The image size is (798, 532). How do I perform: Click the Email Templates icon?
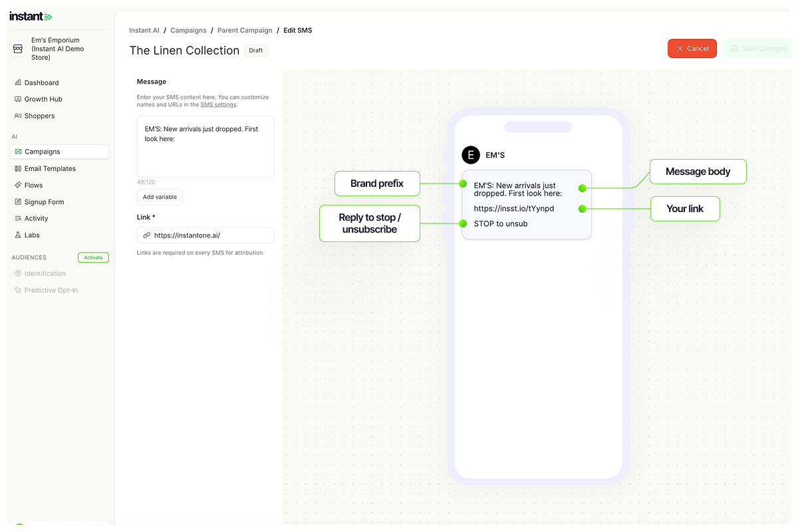18,168
